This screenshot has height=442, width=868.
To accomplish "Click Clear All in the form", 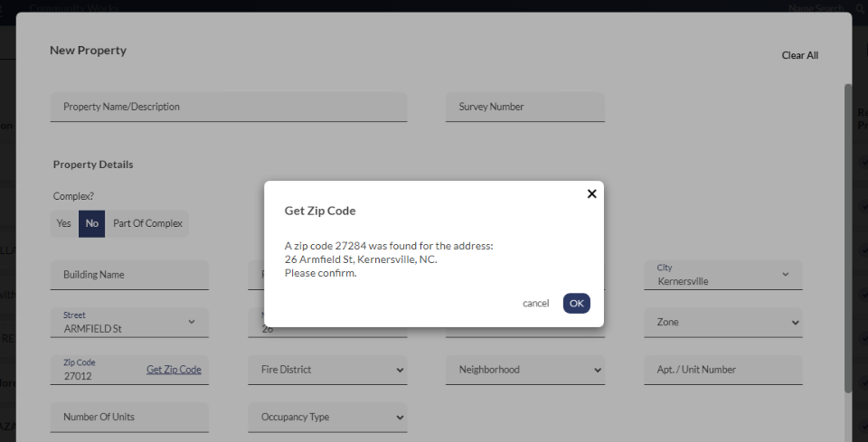I will pyautogui.click(x=799, y=55).
